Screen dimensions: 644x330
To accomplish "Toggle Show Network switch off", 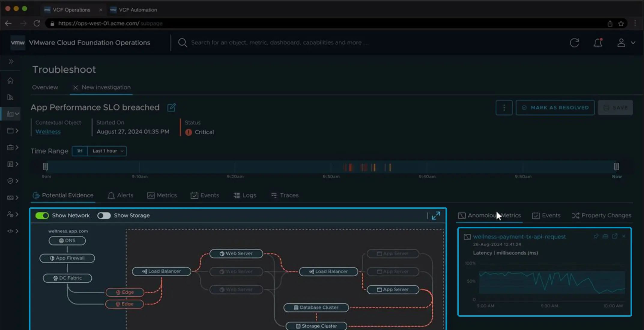I will (x=42, y=216).
